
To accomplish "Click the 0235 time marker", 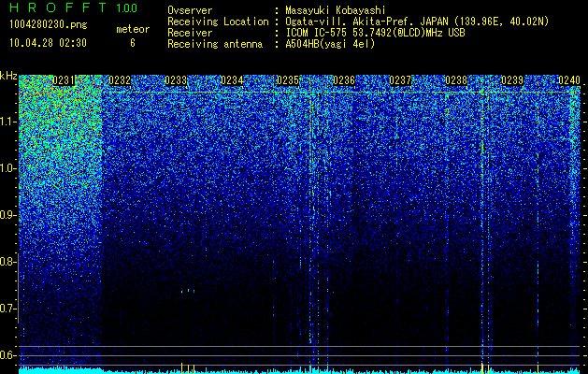I will coord(288,80).
